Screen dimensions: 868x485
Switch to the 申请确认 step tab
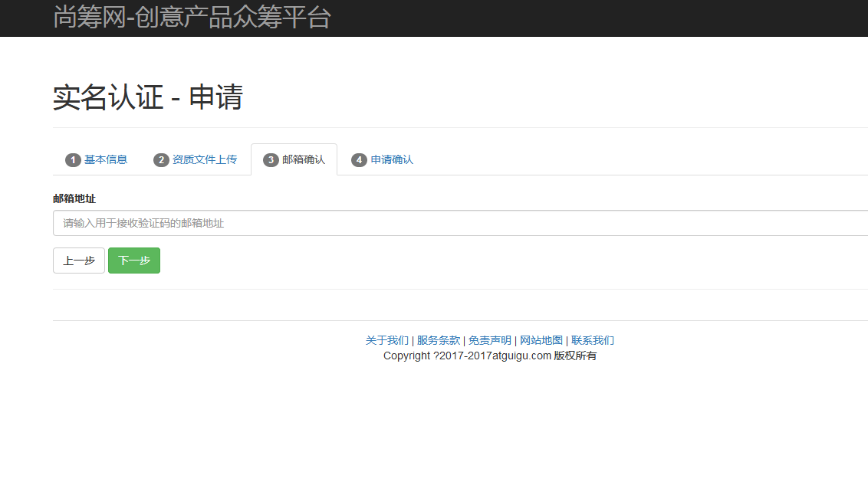click(391, 159)
